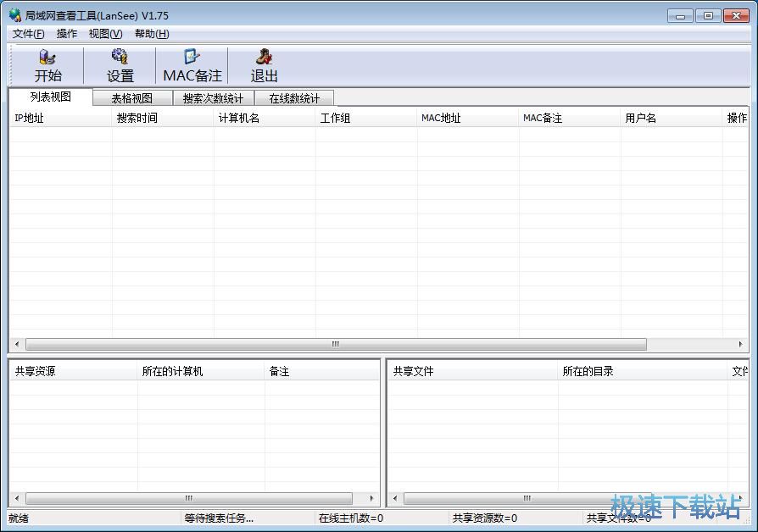
Task: Switch to the 表格视图 tab
Action: (x=132, y=98)
